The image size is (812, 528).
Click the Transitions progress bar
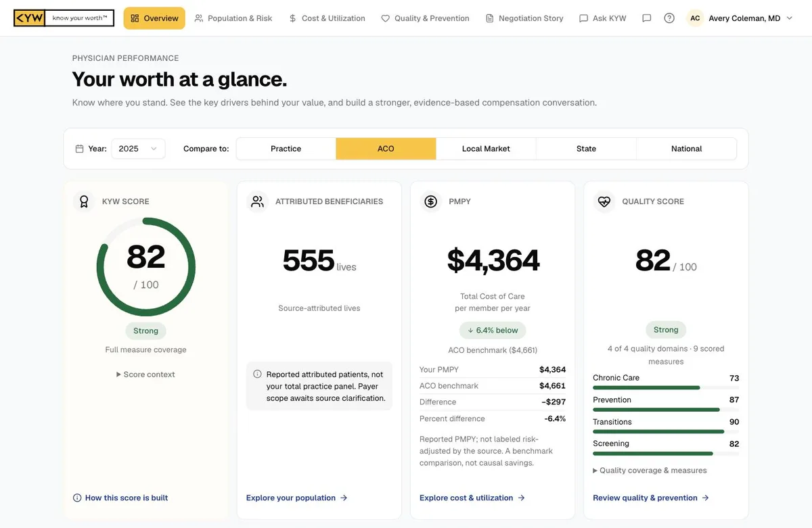[666, 432]
